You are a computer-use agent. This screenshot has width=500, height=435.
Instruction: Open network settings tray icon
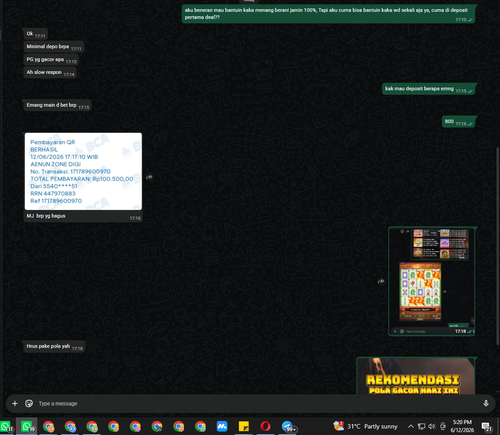click(x=421, y=426)
